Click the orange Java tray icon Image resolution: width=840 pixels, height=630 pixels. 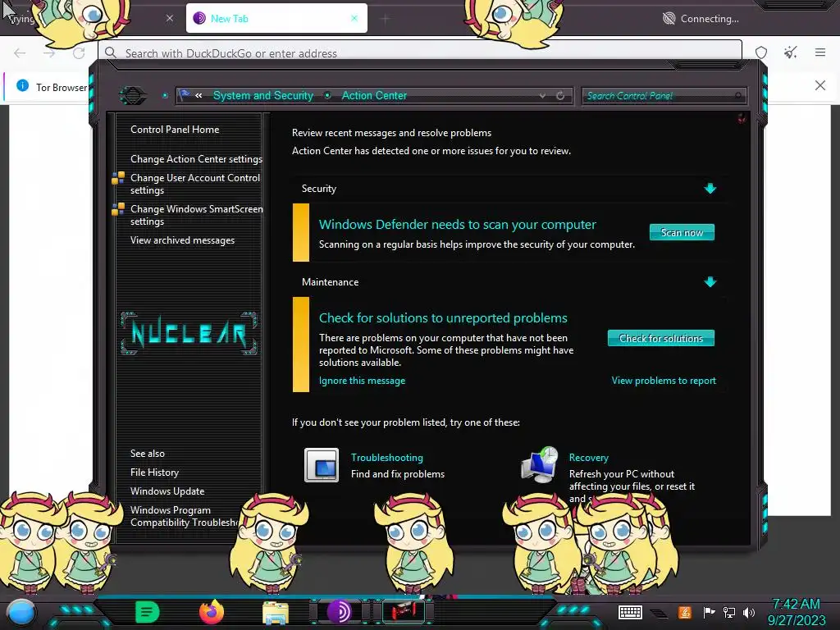pos(685,612)
